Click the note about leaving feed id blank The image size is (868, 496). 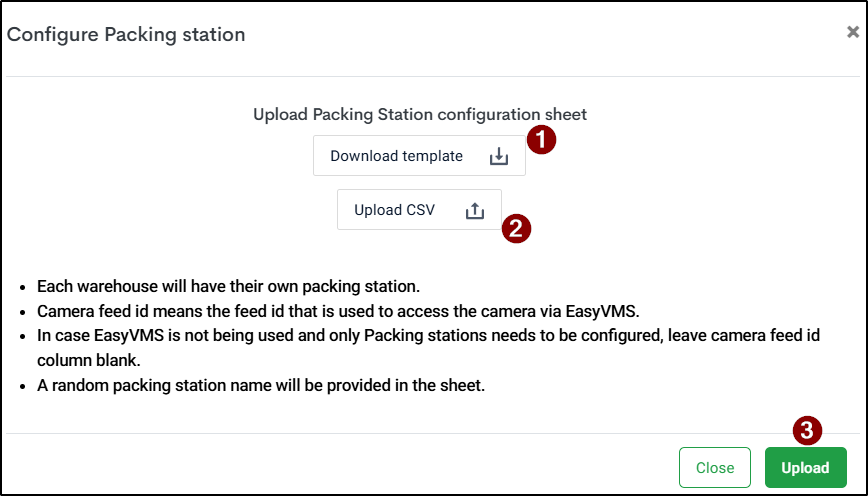pyautogui.click(x=428, y=348)
